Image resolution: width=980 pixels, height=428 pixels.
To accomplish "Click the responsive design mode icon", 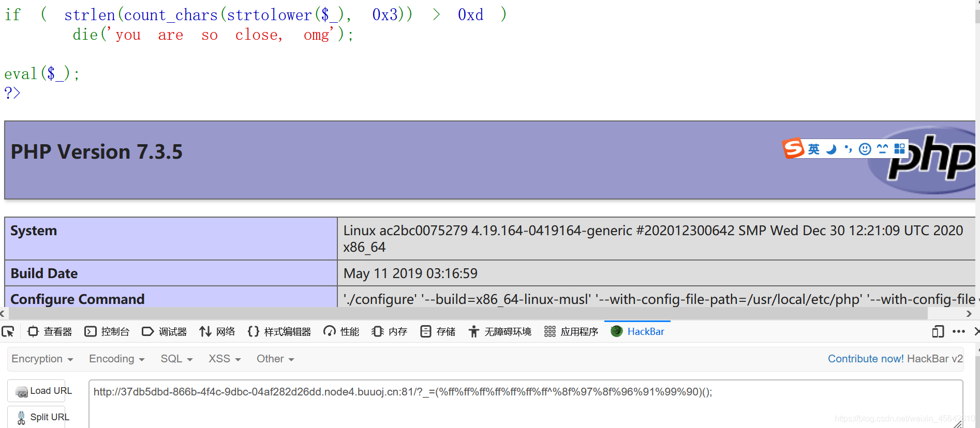I will [x=938, y=331].
